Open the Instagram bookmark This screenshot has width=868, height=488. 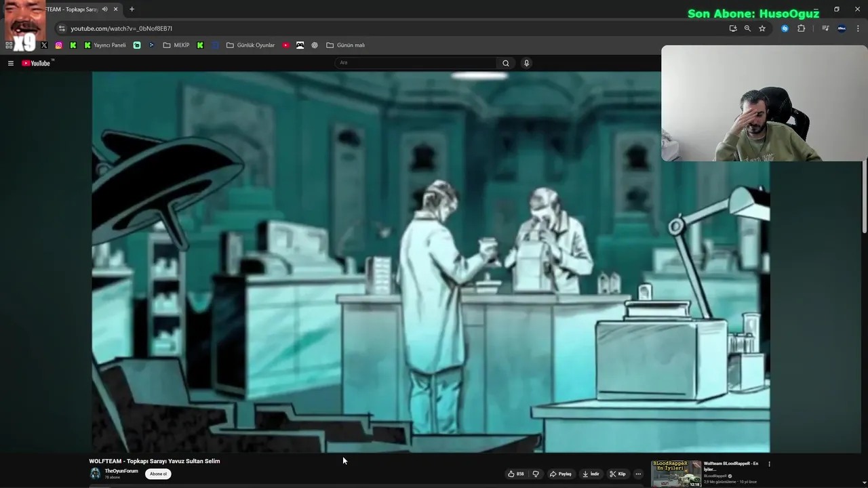(x=59, y=45)
